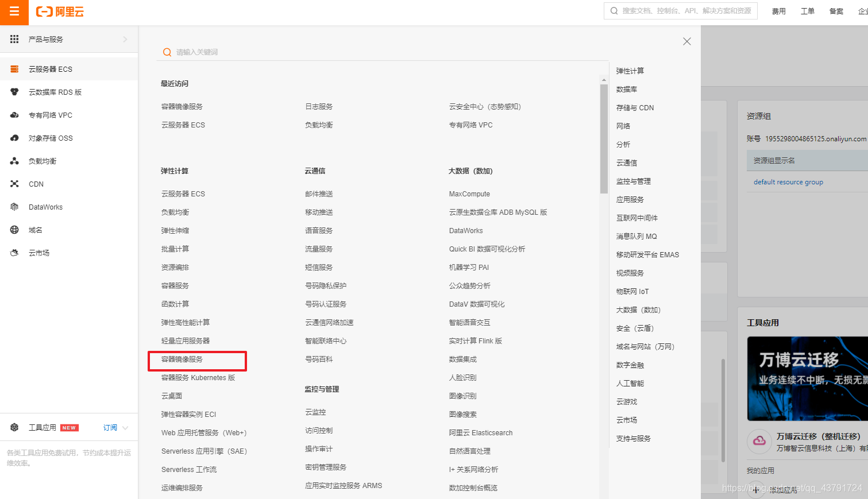
Task: Click the load balancer icon in sidebar
Action: click(14, 161)
